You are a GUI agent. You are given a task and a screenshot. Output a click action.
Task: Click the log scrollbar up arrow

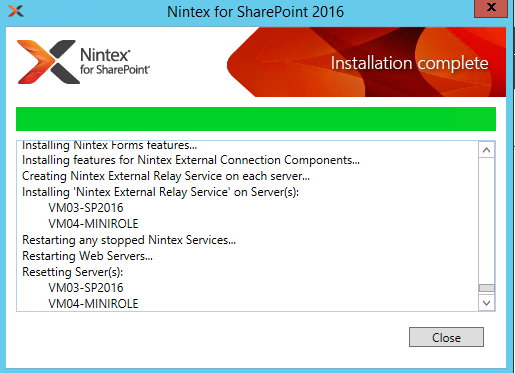[486, 150]
